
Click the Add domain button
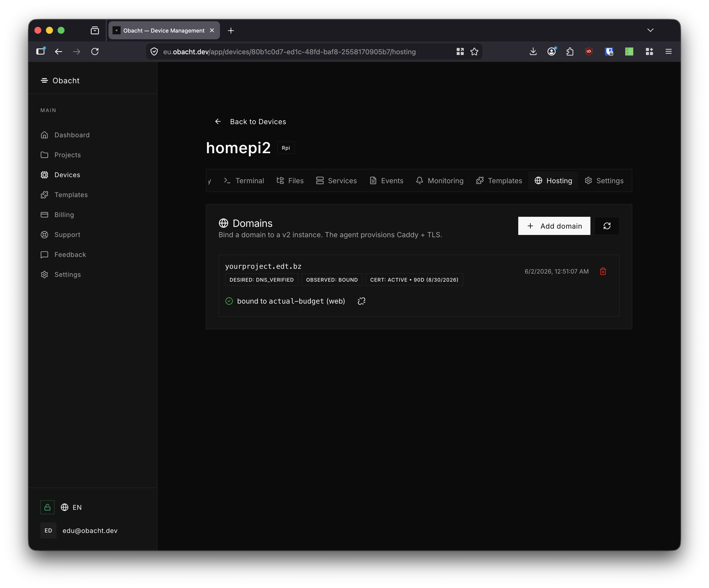click(554, 226)
